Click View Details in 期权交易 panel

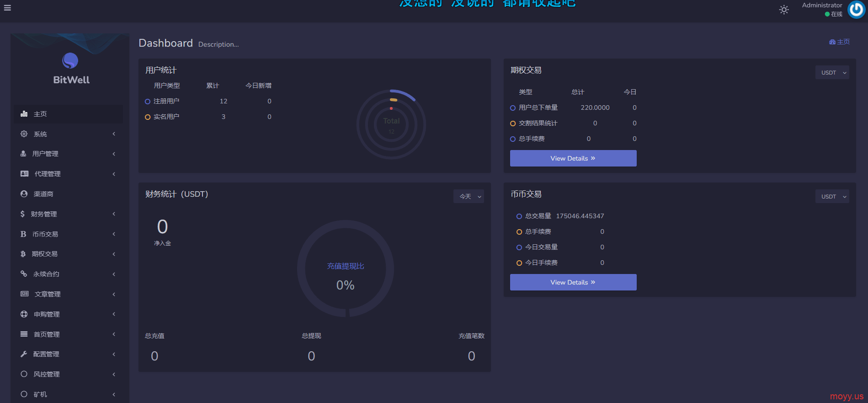pyautogui.click(x=573, y=158)
